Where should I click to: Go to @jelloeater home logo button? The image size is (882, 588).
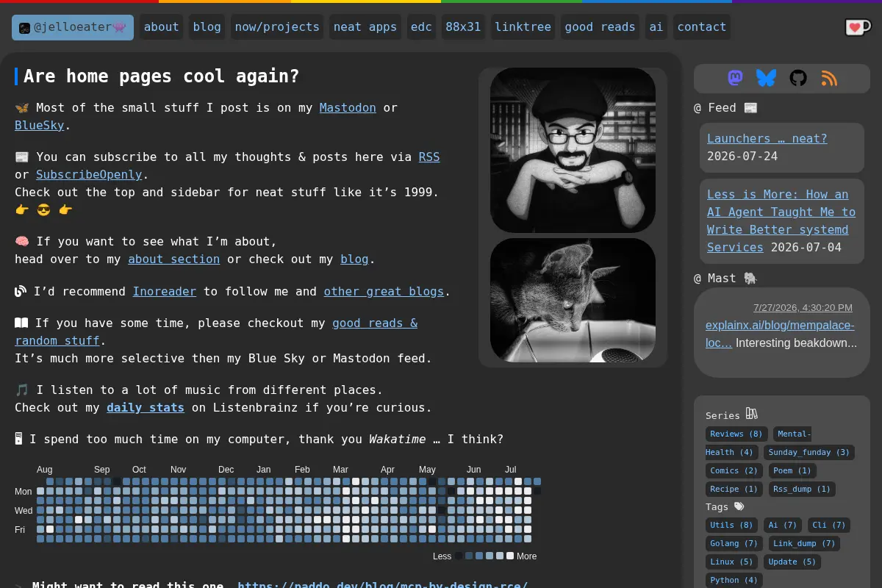(73, 27)
